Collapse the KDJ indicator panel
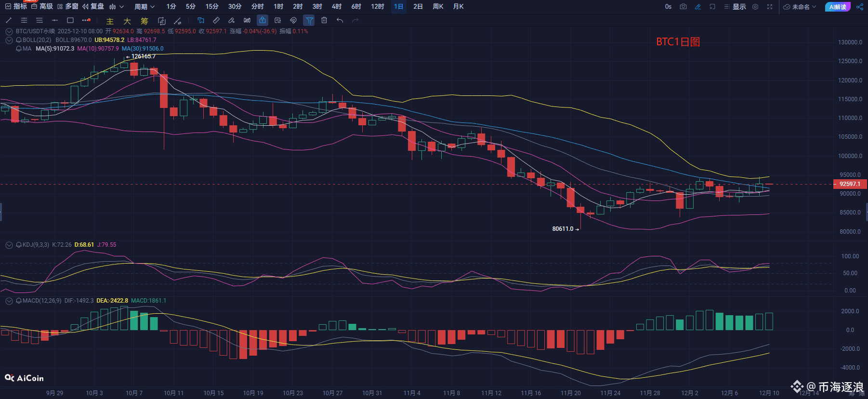868x399 pixels. click(9, 245)
